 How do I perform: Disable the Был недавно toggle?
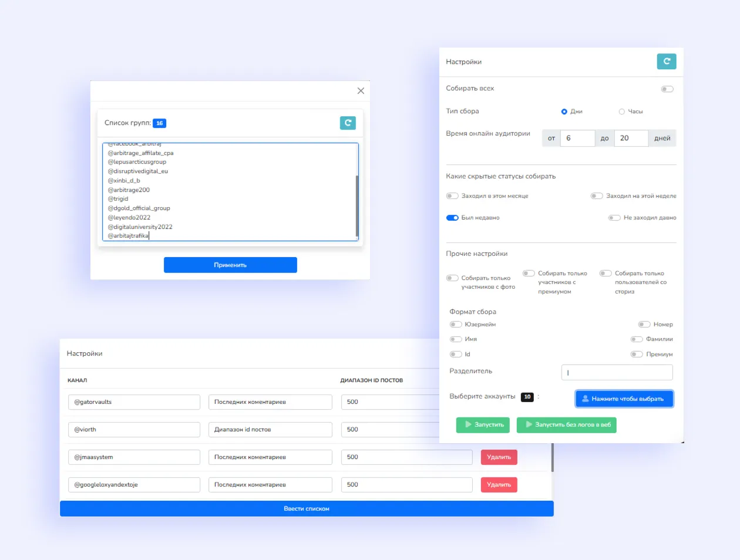pos(452,218)
